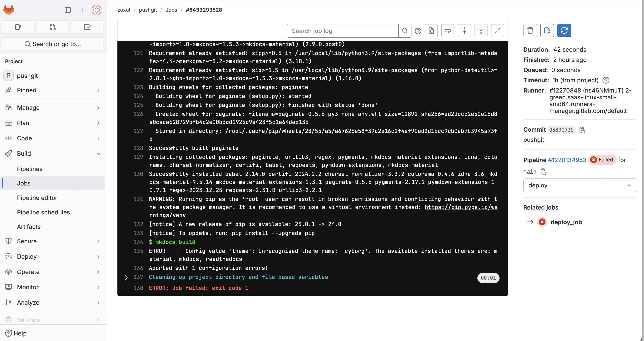Open Pipelines in the sidebar
This screenshot has height=341, width=644.
coord(30,169)
